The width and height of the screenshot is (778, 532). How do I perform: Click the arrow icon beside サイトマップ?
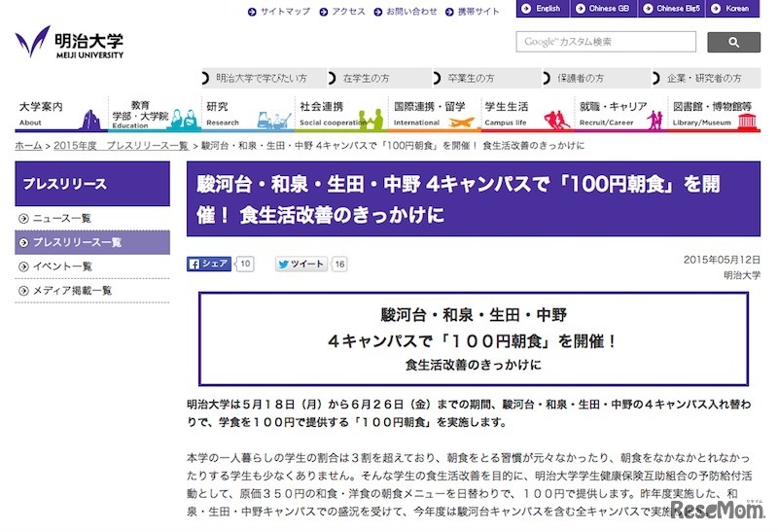[252, 12]
